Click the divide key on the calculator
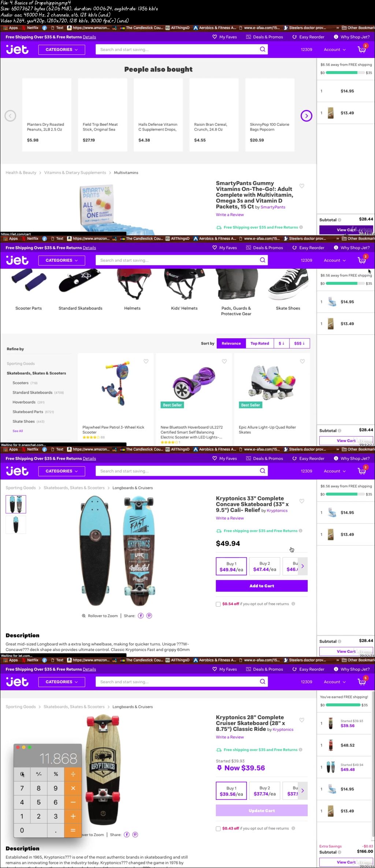The width and height of the screenshot is (375, 868). [x=73, y=774]
